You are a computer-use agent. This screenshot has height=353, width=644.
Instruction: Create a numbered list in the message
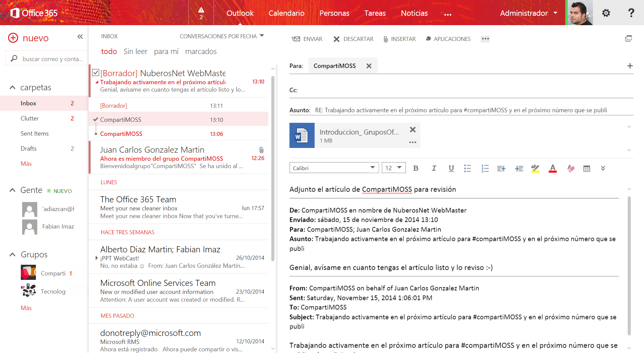485,168
